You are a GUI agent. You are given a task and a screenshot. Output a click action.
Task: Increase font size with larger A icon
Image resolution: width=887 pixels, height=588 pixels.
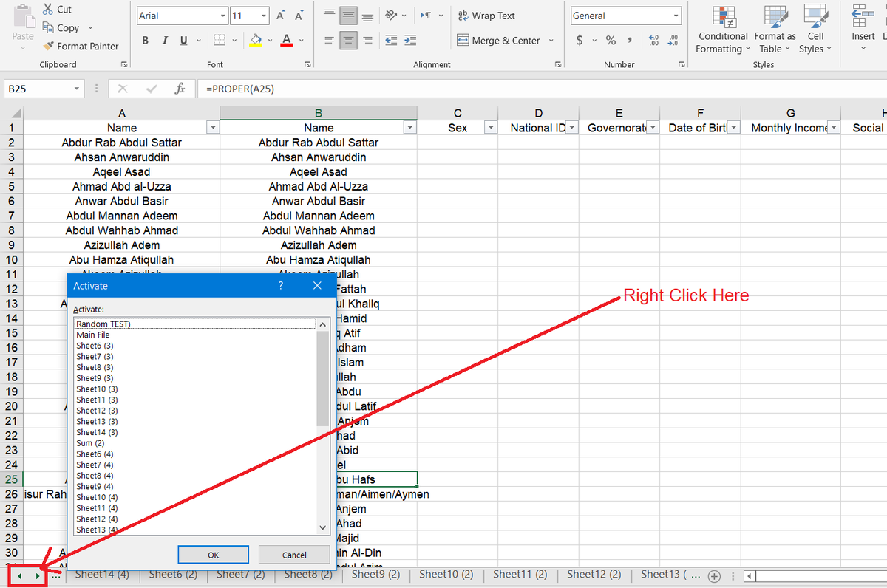[x=282, y=16]
